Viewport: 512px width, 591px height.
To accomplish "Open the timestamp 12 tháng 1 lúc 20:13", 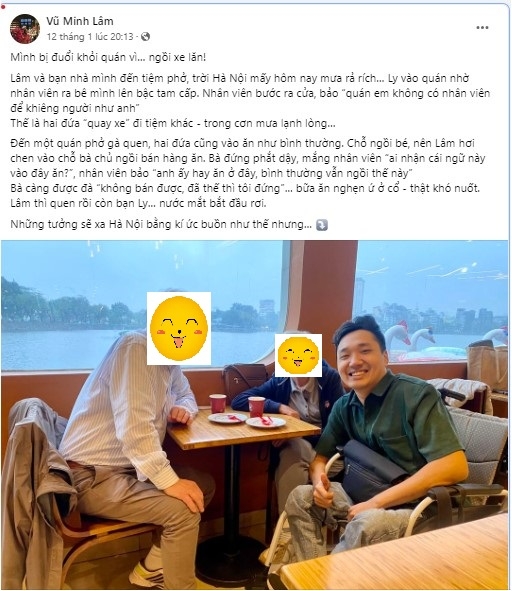I will (x=90, y=37).
